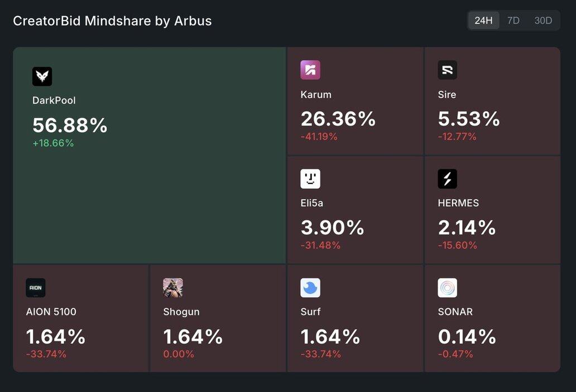The image size is (576, 392).
Task: Switch to the 30D timeframe tab
Action: pyautogui.click(x=543, y=21)
